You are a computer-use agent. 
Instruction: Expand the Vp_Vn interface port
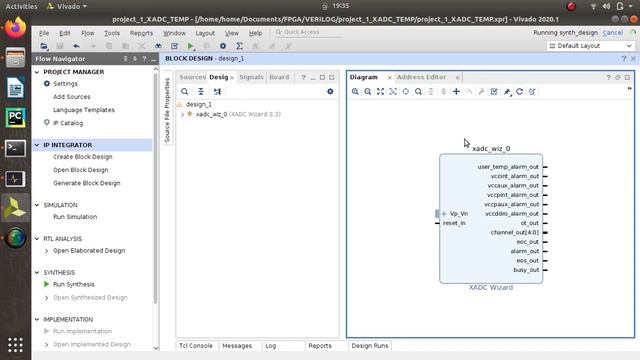(444, 213)
